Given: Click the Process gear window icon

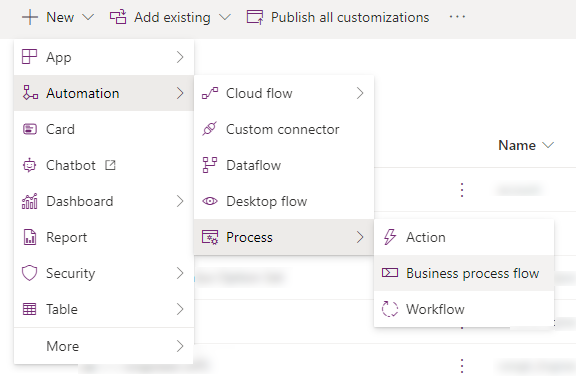Looking at the screenshot, I should (x=210, y=237).
